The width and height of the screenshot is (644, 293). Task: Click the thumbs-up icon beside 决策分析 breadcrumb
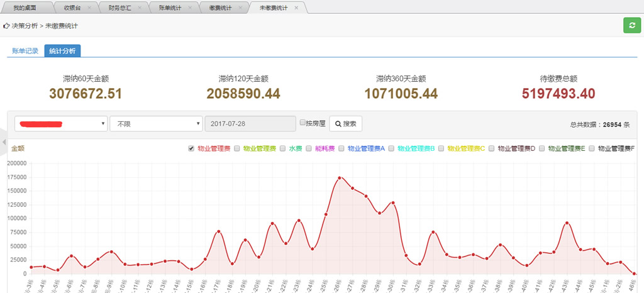pos(6,26)
